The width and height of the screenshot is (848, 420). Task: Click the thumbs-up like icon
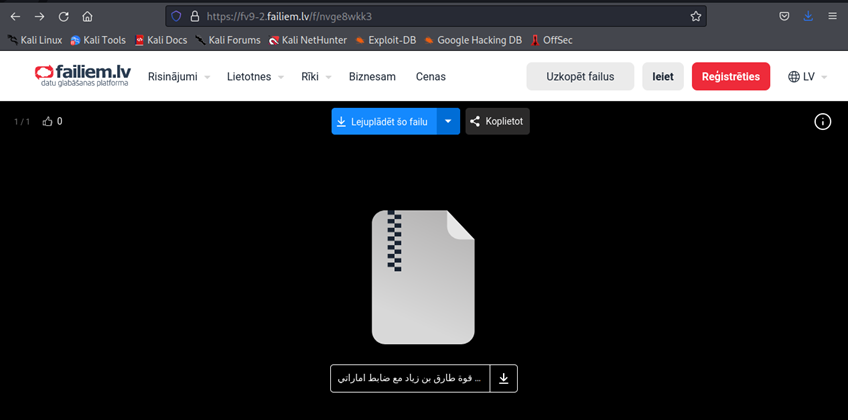[48, 122]
